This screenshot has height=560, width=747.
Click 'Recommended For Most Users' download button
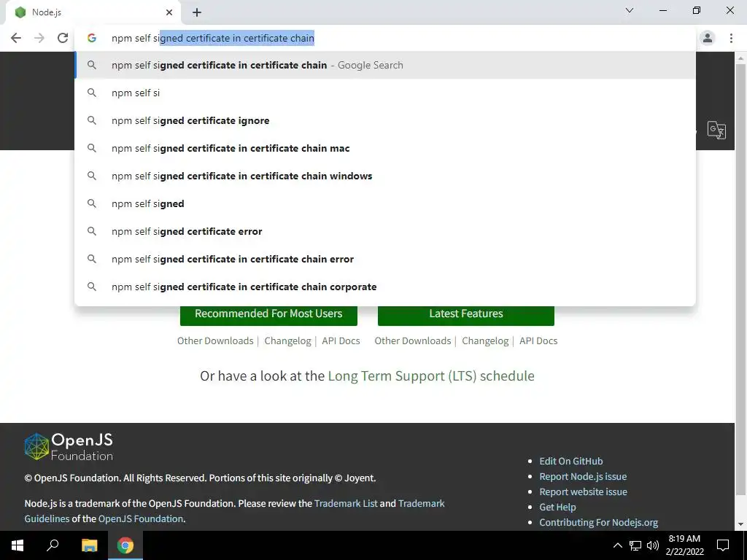(x=268, y=314)
